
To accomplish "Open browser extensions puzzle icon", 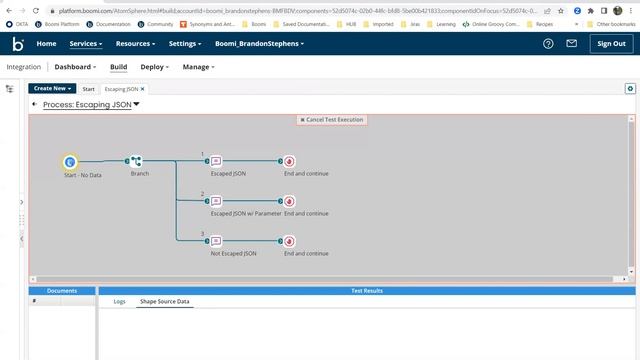I will click(x=591, y=11).
